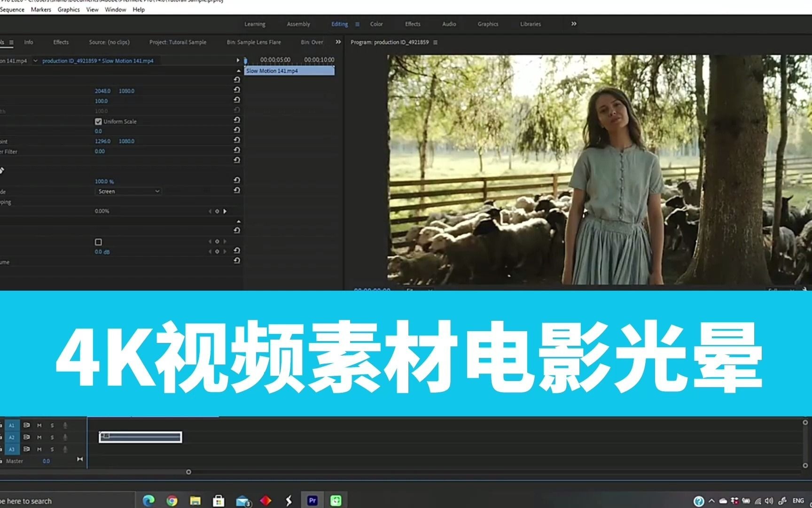Tick the empty Bypass checkbox above 0.0 dB
The width and height of the screenshot is (812, 508).
click(x=98, y=242)
